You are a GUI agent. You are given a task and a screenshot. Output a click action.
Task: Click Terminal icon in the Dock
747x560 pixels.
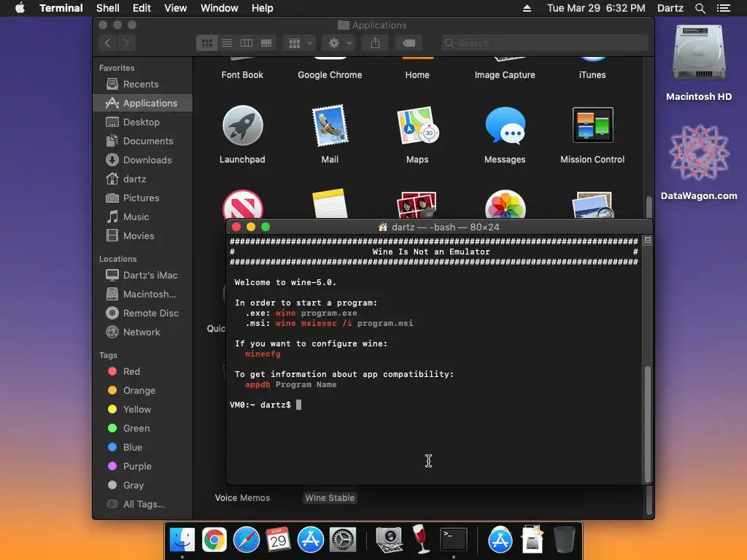[453, 540]
